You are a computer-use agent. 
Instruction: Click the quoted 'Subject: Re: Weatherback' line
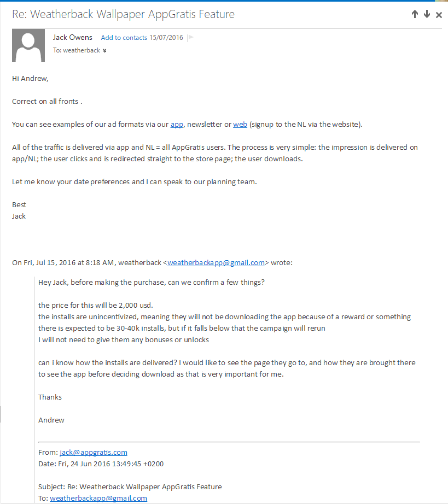tap(130, 487)
